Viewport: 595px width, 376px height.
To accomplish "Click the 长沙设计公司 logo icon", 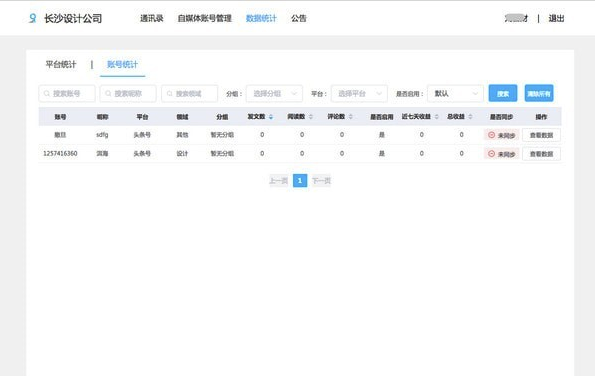I will 33,18.
